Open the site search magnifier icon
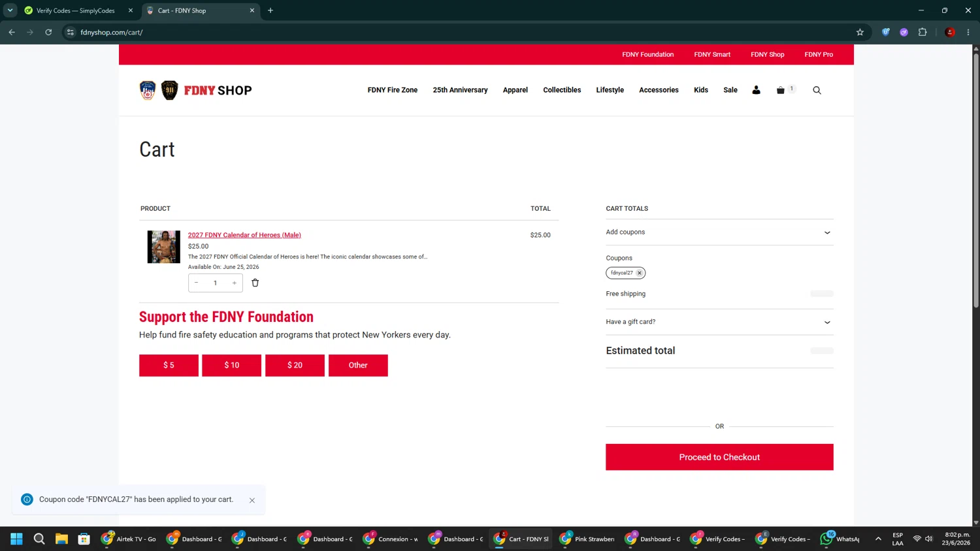 pos(817,90)
